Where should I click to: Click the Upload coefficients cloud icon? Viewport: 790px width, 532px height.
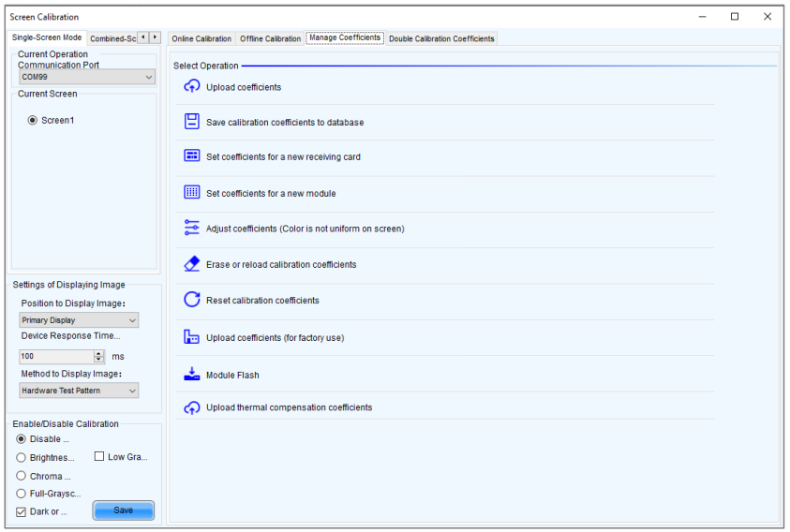(191, 87)
